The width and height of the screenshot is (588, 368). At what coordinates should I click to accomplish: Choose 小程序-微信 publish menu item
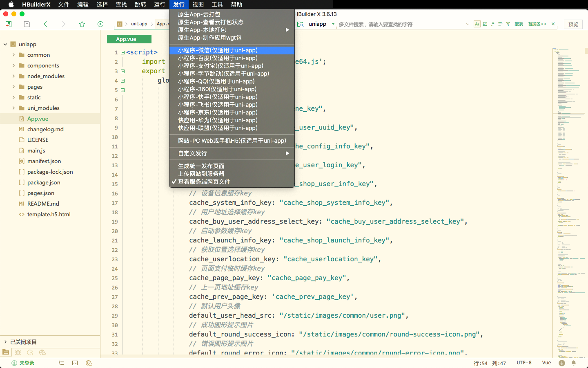pos(232,50)
